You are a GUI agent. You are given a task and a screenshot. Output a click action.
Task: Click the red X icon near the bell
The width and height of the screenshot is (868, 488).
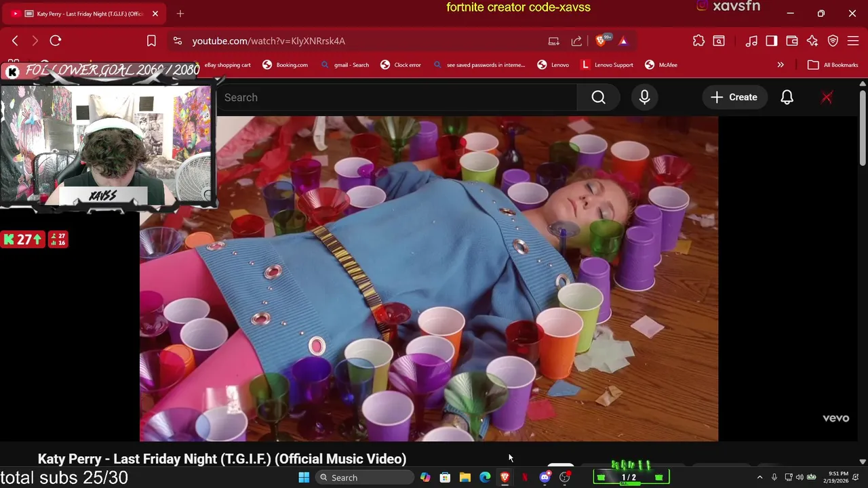[x=827, y=98]
